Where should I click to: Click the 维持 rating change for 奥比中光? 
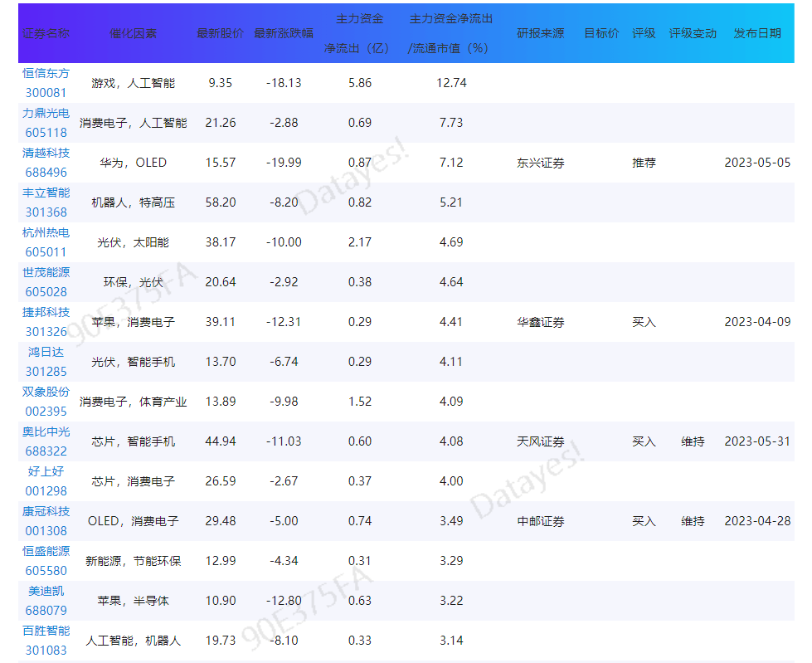[693, 442]
